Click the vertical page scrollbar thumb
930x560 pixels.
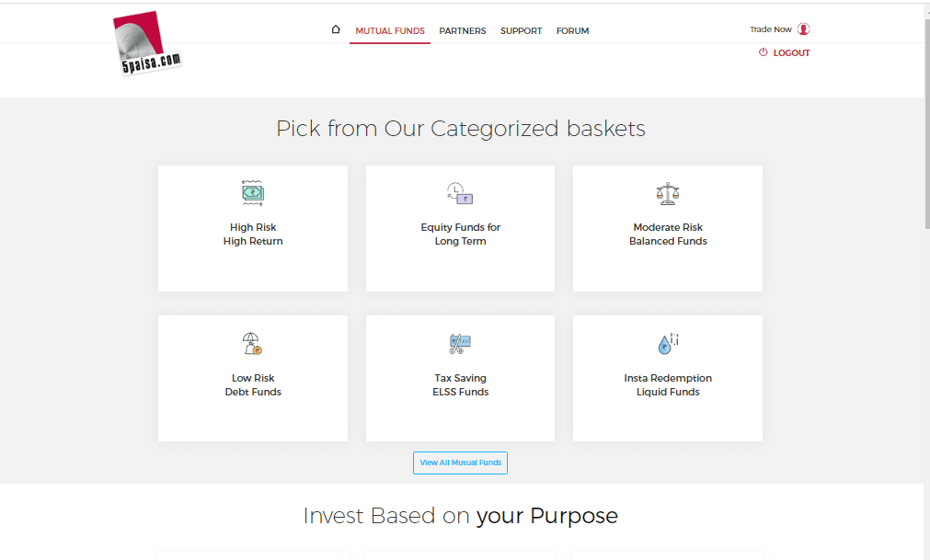click(x=927, y=123)
